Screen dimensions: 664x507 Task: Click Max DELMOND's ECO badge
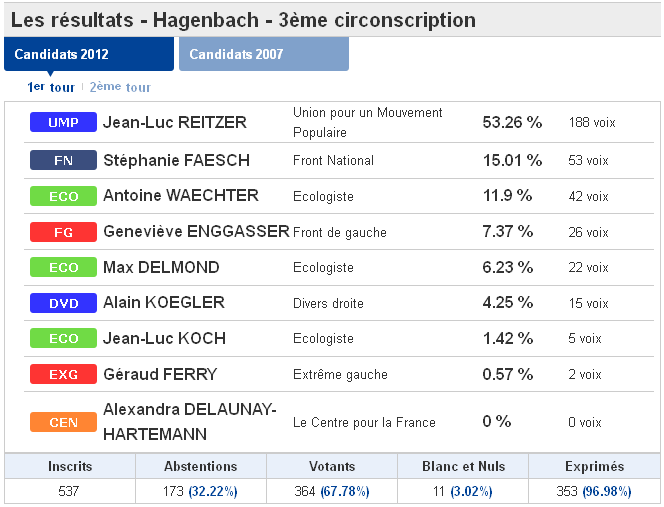(63, 267)
